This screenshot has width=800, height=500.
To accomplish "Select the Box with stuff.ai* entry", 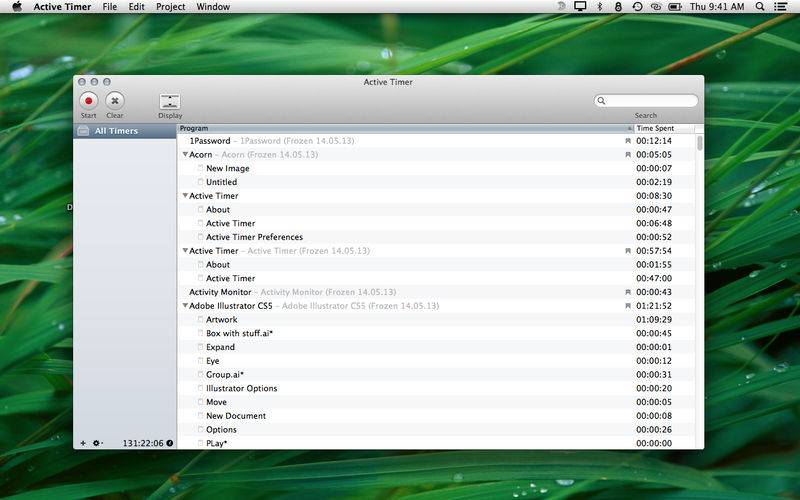I will tap(436, 334).
